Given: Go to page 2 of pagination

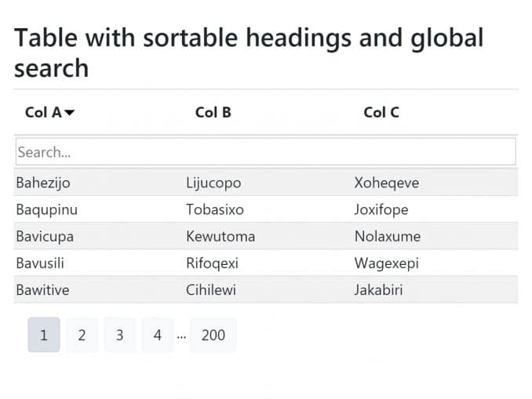Looking at the screenshot, I should point(82,335).
